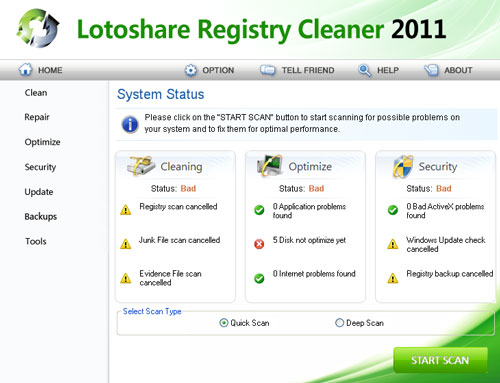The image size is (500, 383).
Task: Click the Security panel shield icon
Action: tap(403, 166)
